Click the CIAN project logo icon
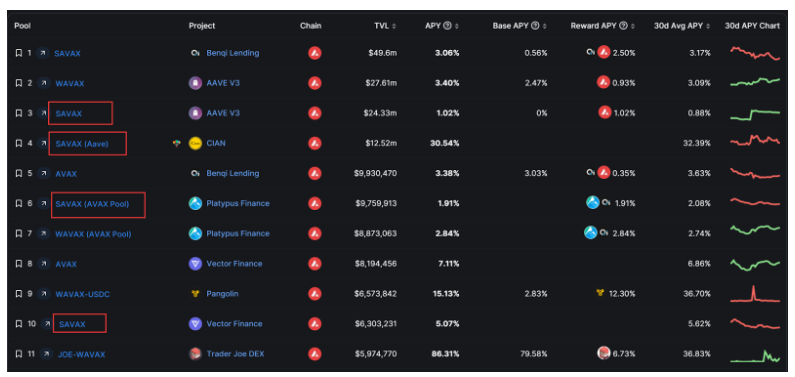The image size is (795, 377). coord(195,143)
